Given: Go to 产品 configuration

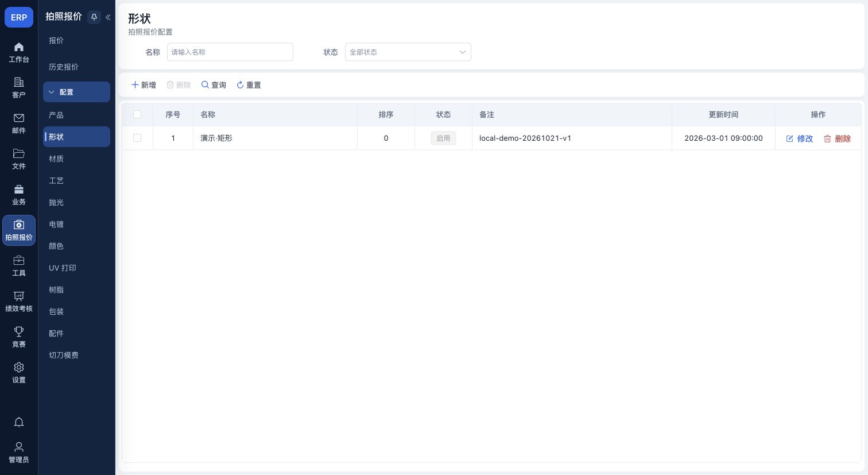Looking at the screenshot, I should pyautogui.click(x=76, y=115).
